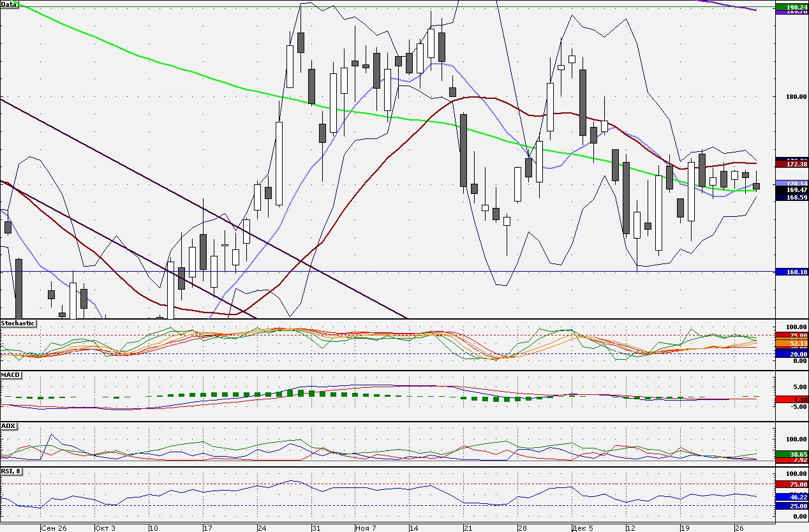Select the Stochastic panel label

(x=18, y=323)
